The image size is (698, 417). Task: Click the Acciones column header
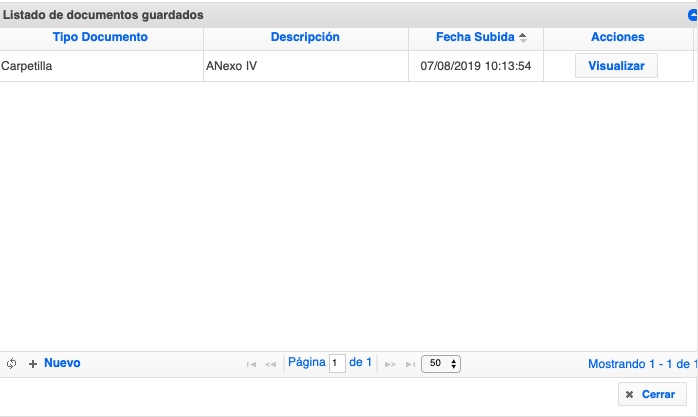pyautogui.click(x=617, y=37)
